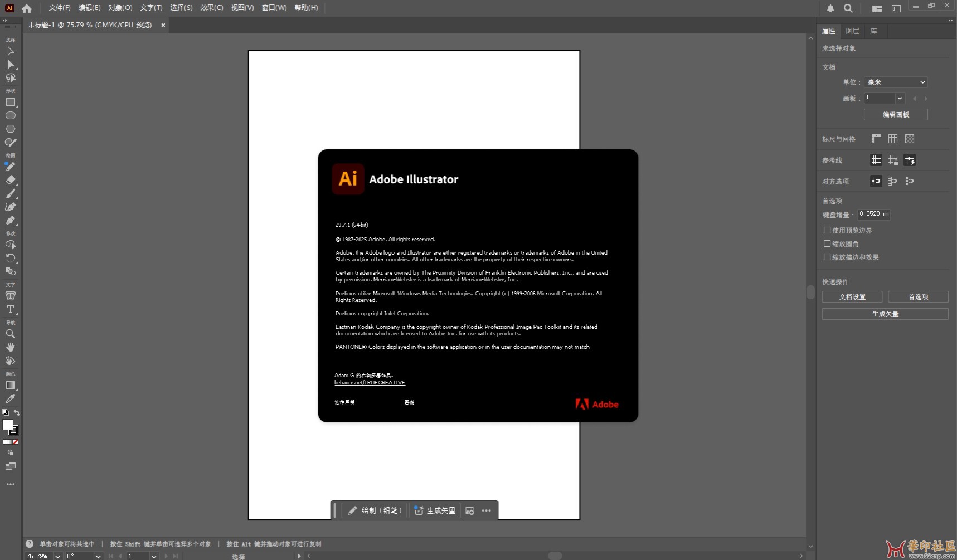
Task: Select the Rectangle tool
Action: click(x=10, y=103)
